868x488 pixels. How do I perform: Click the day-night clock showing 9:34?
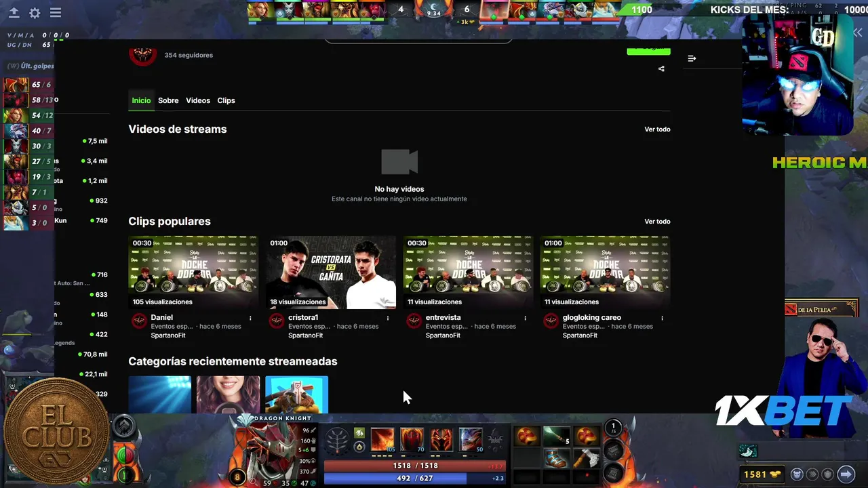pos(434,9)
